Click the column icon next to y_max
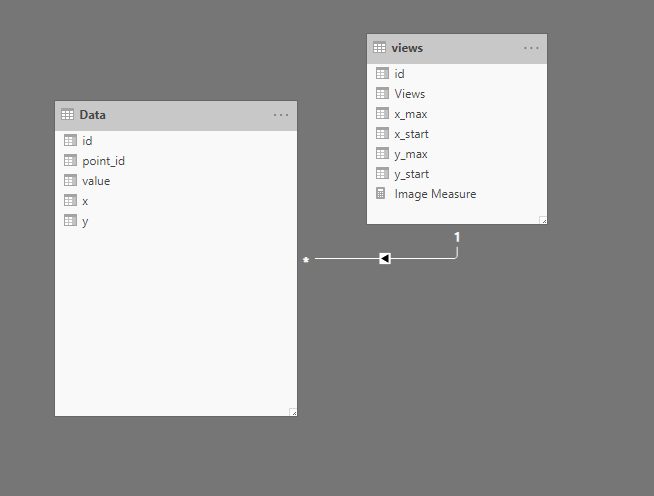This screenshot has height=496, width=654. 382,154
